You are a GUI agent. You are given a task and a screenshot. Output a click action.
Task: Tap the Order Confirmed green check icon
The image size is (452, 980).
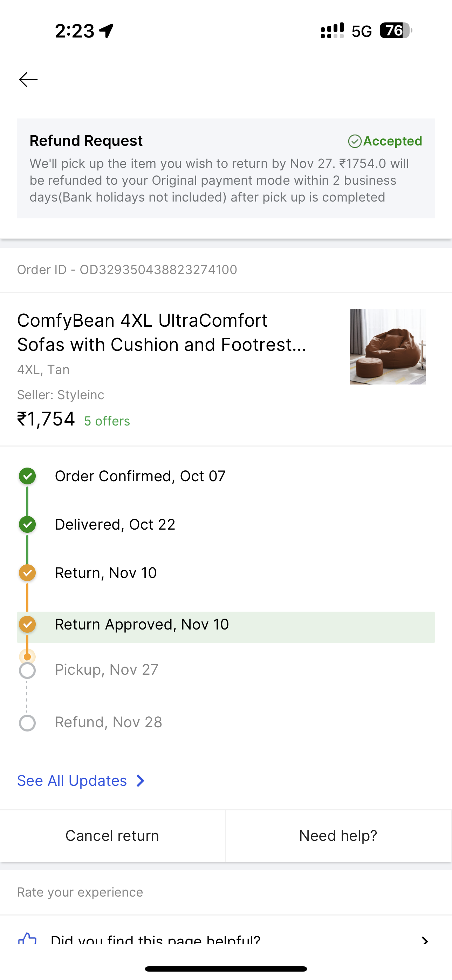pyautogui.click(x=27, y=476)
